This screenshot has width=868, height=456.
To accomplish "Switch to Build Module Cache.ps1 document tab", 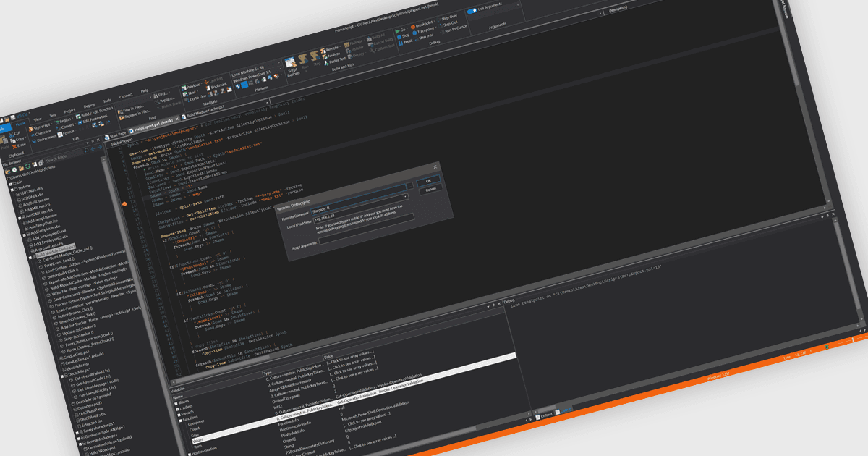I will 204,111.
